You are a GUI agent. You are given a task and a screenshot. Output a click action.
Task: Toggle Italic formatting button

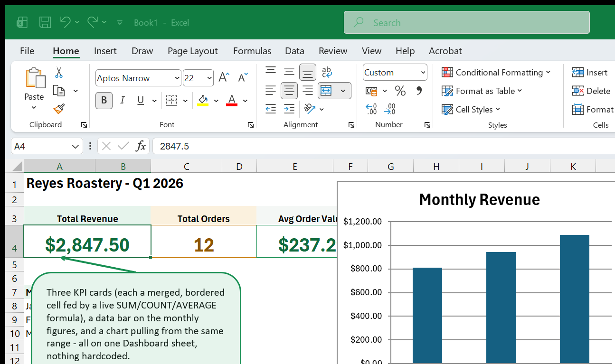pos(123,100)
